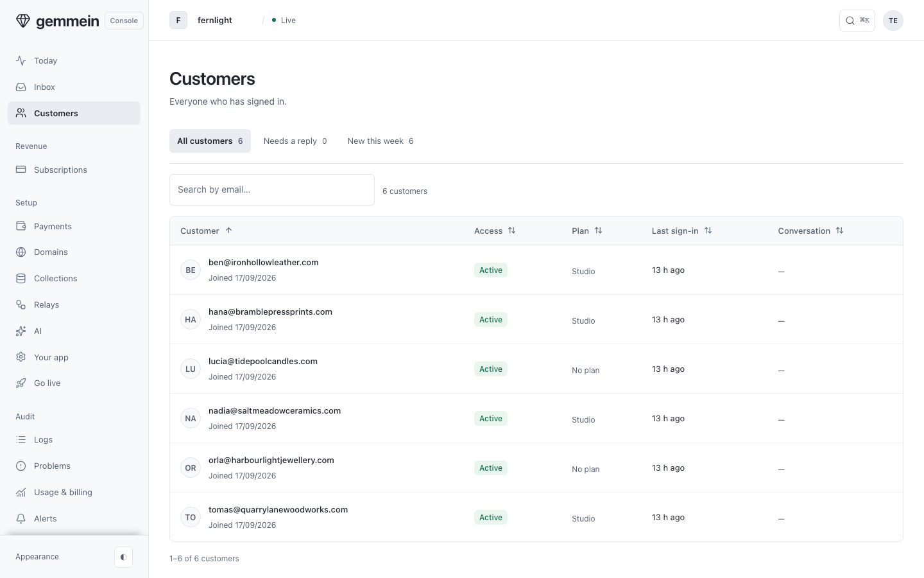Open ben@ironhollowleather.com customer
Image resolution: width=924 pixels, height=578 pixels.
point(263,262)
